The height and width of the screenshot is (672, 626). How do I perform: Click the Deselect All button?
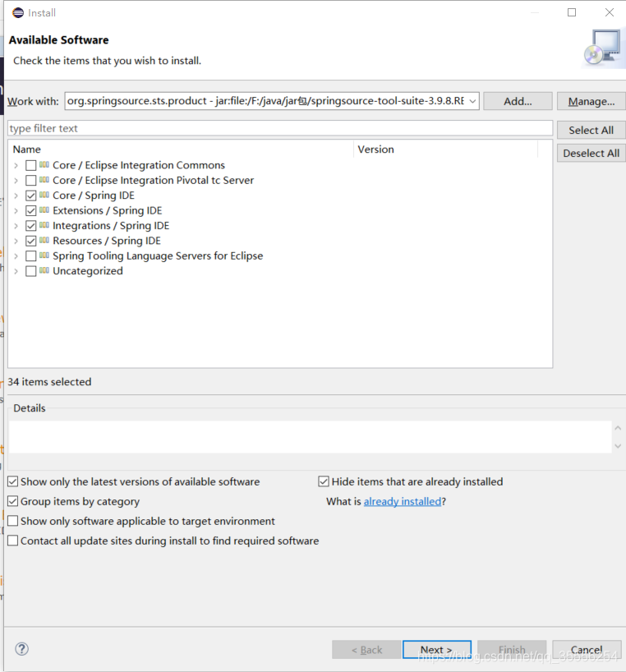point(591,153)
